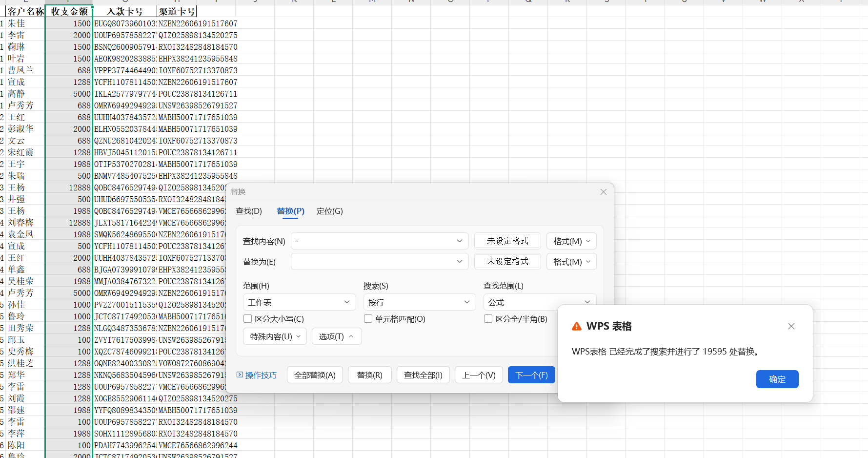Switch to the 查找(D) tab

249,211
